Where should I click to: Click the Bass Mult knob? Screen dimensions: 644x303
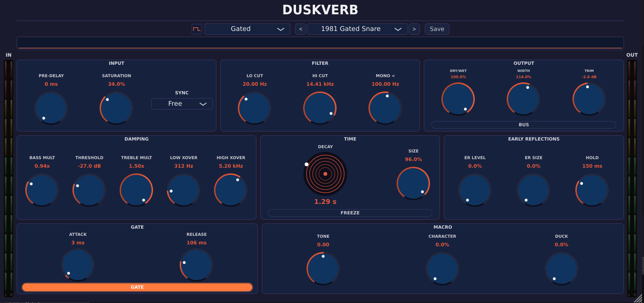click(x=42, y=190)
